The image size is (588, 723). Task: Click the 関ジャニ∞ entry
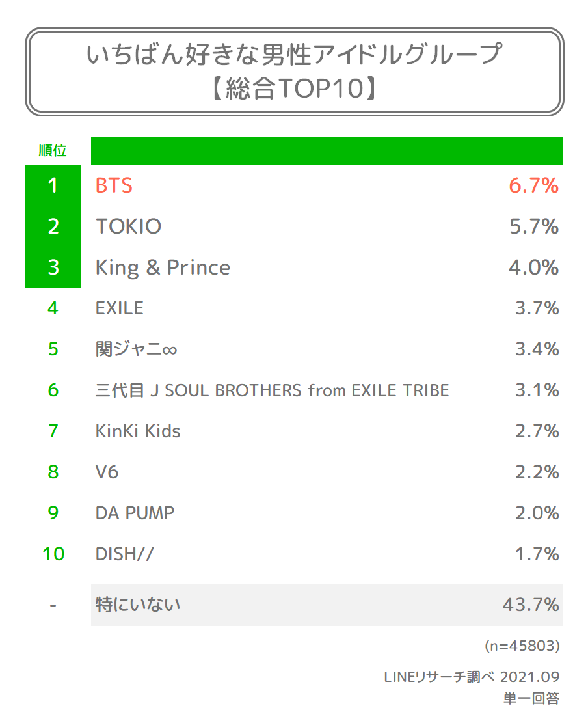[137, 349]
